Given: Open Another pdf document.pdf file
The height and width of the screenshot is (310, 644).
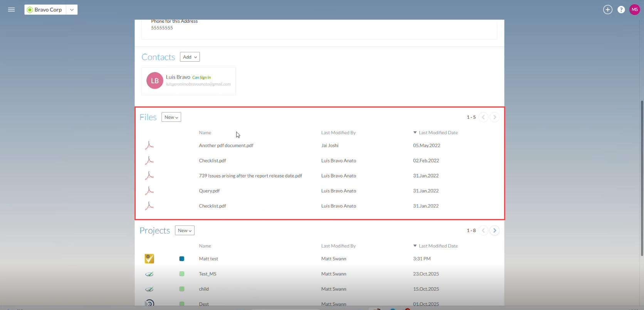Looking at the screenshot, I should [x=226, y=145].
